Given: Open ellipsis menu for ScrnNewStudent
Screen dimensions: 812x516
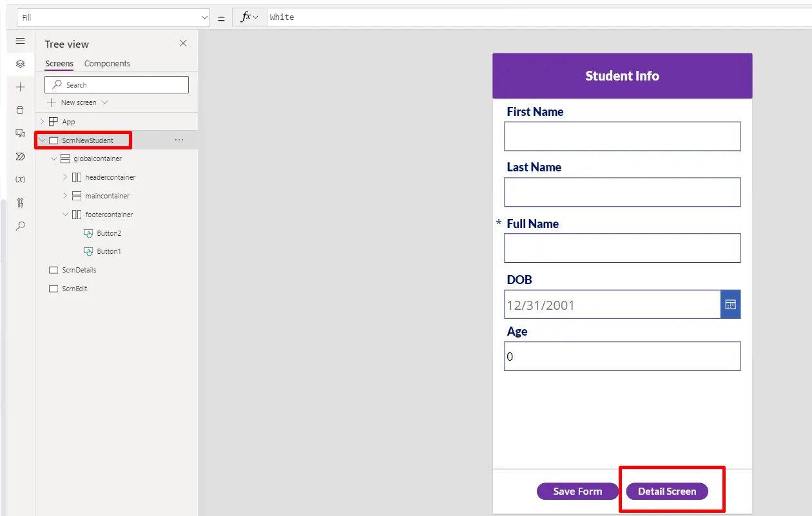Looking at the screenshot, I should (x=179, y=140).
